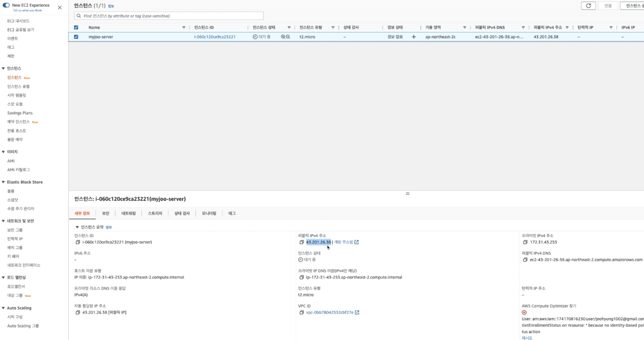
Task: Copy the public IPv4 DNS name
Action: tap(525, 260)
